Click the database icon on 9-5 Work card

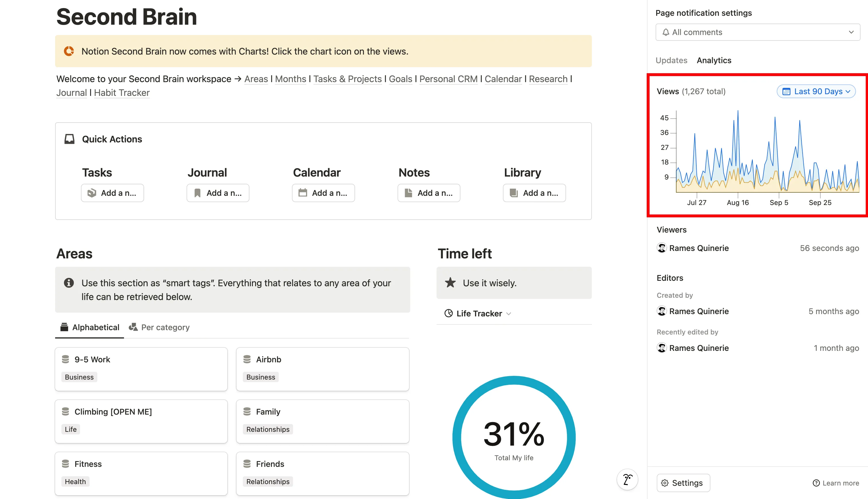65,359
